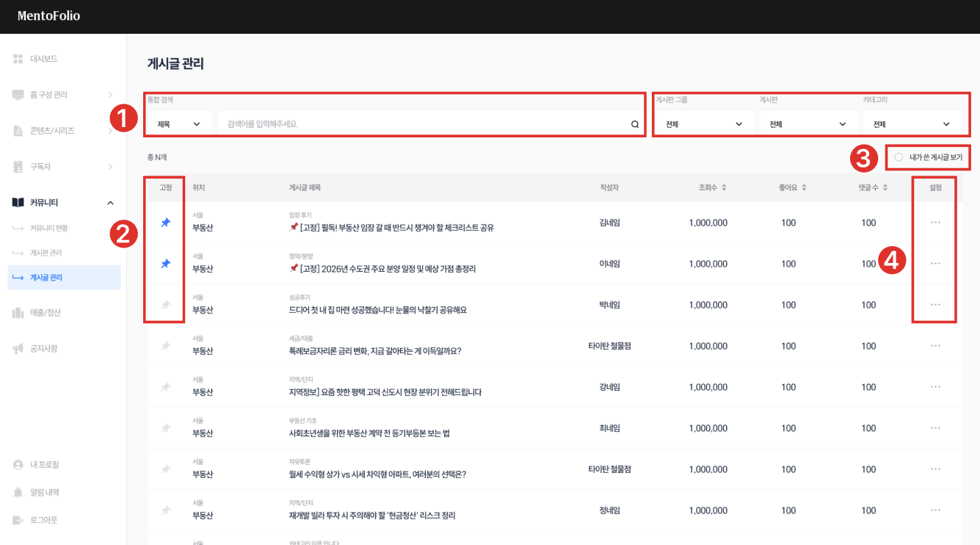Image resolution: width=980 pixels, height=545 pixels.
Task: Click the 알림 내역 bell icon
Action: click(18, 492)
